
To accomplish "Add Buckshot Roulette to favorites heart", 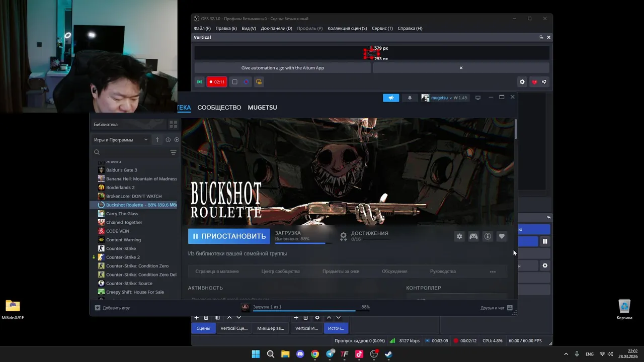I will tap(502, 236).
